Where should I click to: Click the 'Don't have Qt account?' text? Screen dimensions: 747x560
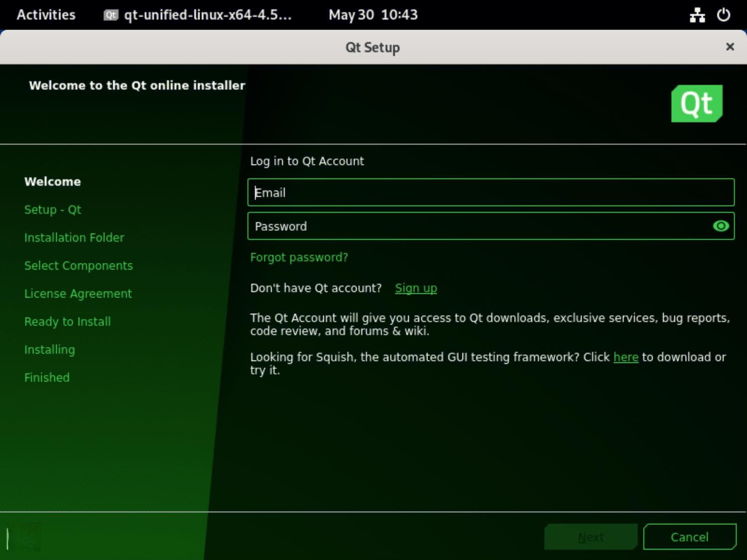(316, 288)
